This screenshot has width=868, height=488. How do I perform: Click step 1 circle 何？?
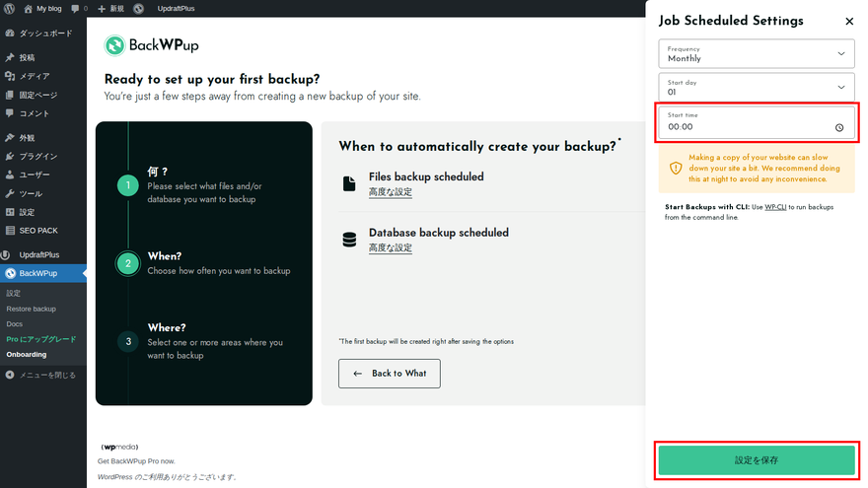click(128, 185)
